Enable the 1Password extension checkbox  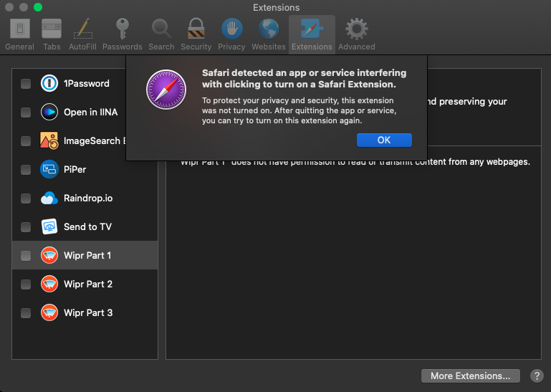26,84
